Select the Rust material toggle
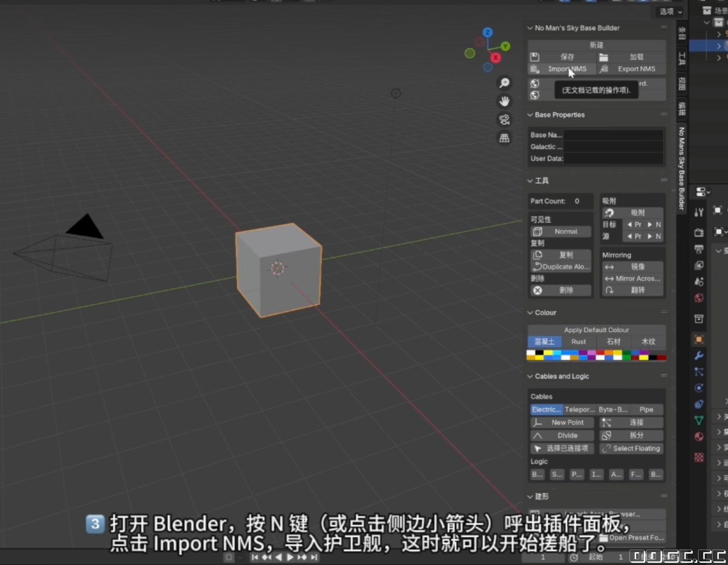The height and width of the screenshot is (565, 728). [x=578, y=341]
